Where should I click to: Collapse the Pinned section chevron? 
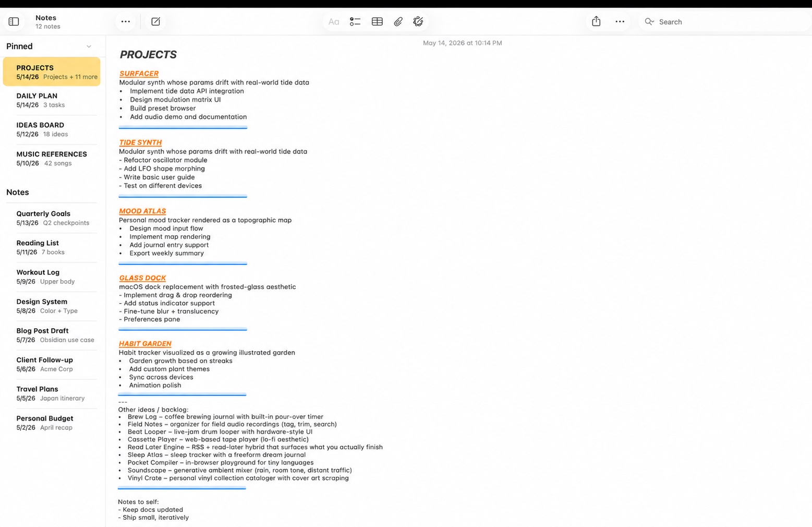click(89, 46)
